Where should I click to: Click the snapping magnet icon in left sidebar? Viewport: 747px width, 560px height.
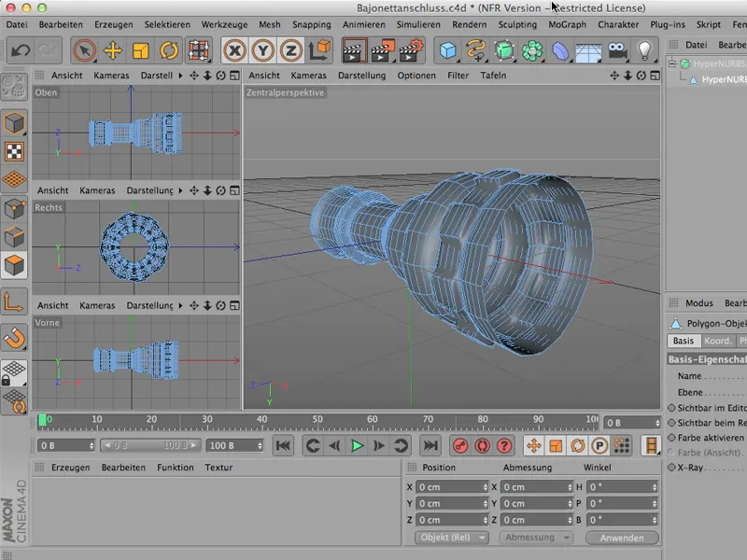pos(15,339)
